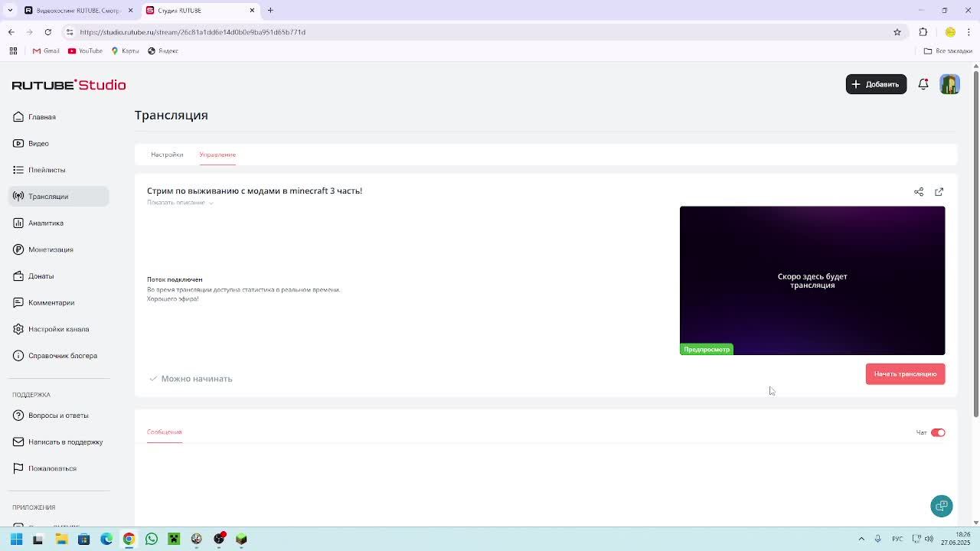Open Справочник блогера
The height and width of the screenshot is (551, 980).
(x=55, y=356)
